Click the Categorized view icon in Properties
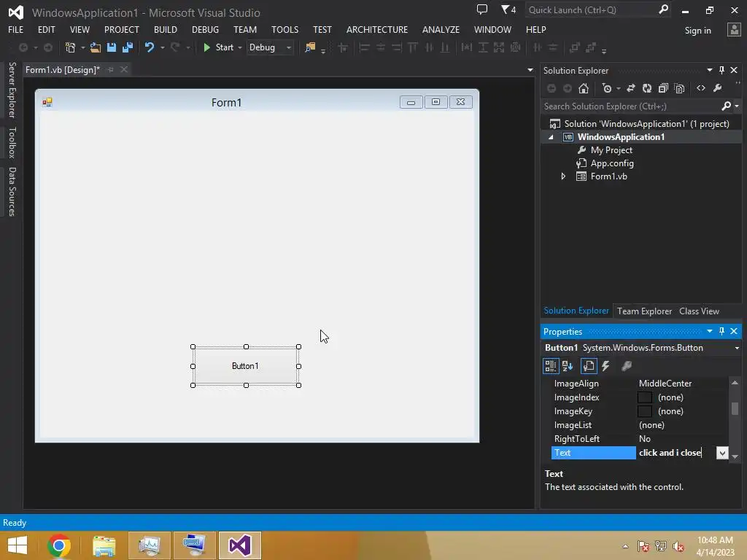Image resolution: width=747 pixels, height=560 pixels. click(550, 366)
